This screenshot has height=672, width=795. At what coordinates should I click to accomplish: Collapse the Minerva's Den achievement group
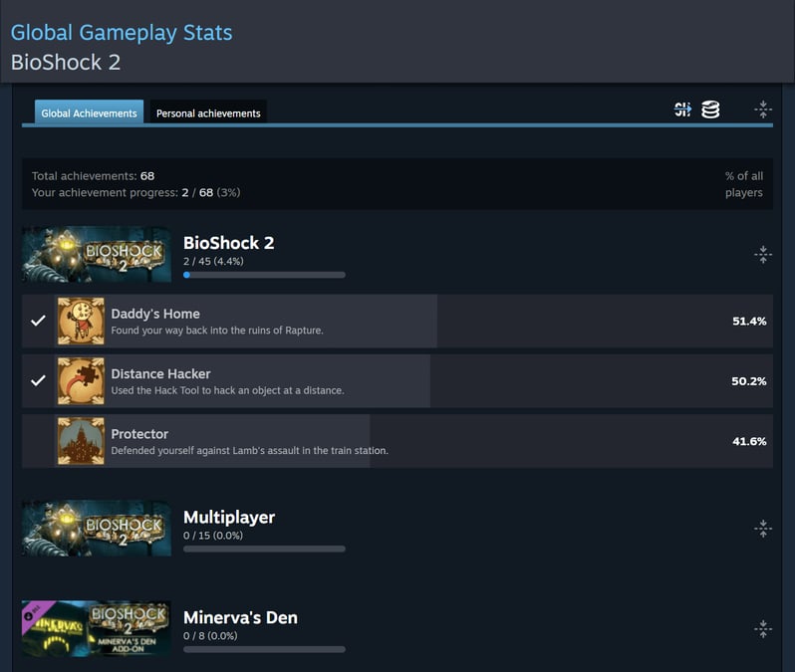point(763,629)
